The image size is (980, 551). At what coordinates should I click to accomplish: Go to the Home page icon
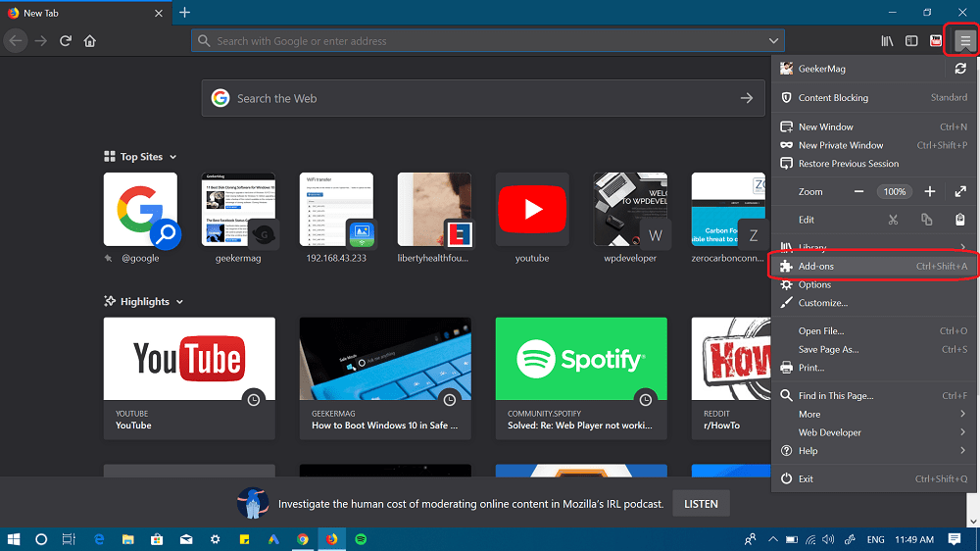[90, 40]
